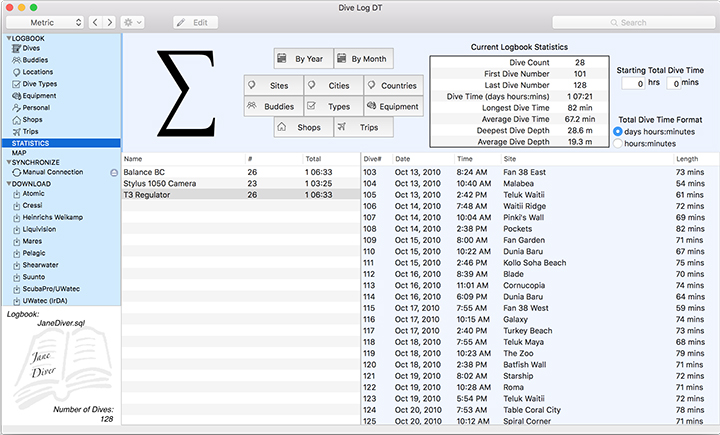Open the gear action menu
The height and width of the screenshot is (435, 720).
[131, 22]
